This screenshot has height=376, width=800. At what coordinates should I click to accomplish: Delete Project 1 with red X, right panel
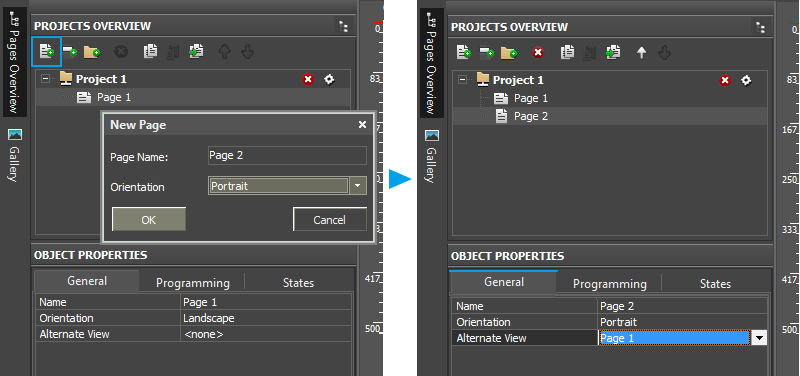point(724,80)
